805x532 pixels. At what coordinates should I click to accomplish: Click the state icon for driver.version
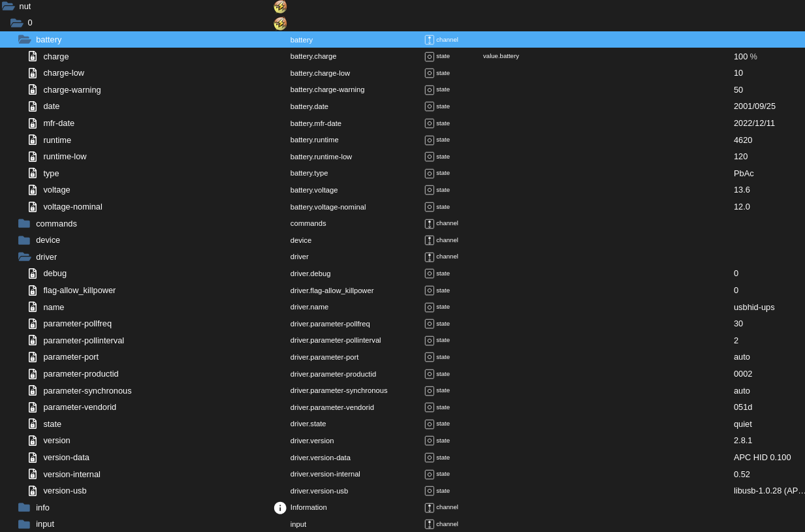point(430,441)
